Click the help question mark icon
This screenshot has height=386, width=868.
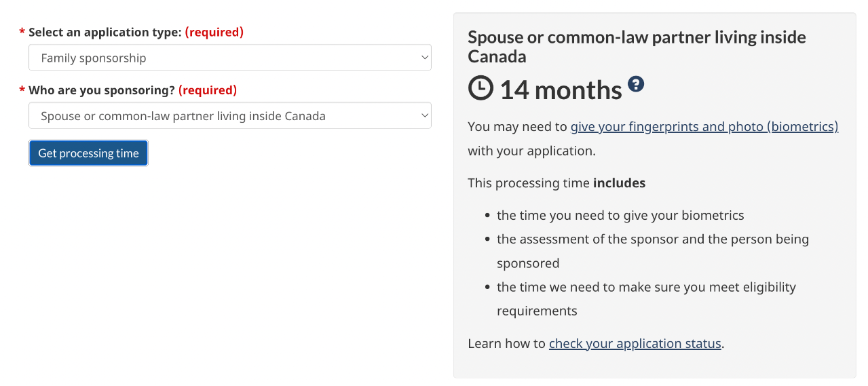click(x=636, y=84)
